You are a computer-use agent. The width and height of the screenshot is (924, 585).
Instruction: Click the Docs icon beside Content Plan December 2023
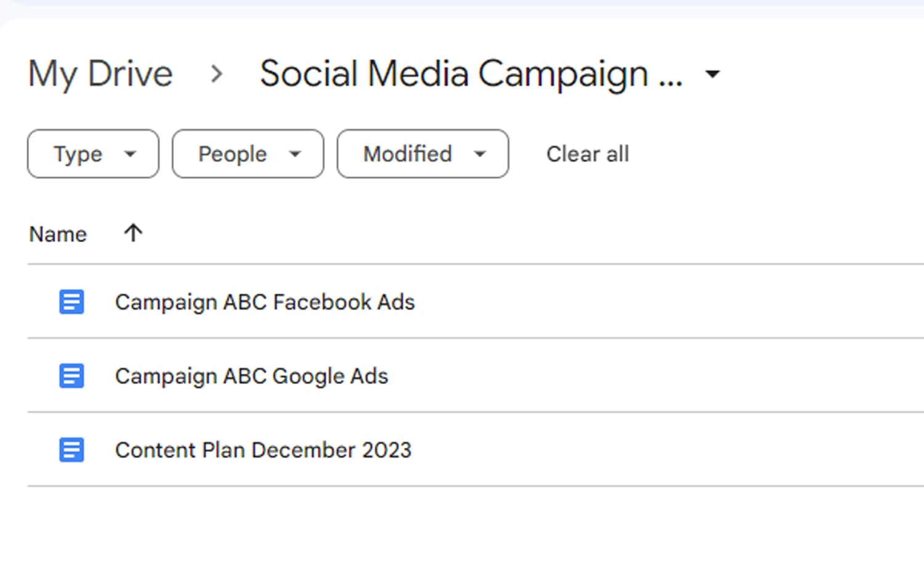point(71,450)
